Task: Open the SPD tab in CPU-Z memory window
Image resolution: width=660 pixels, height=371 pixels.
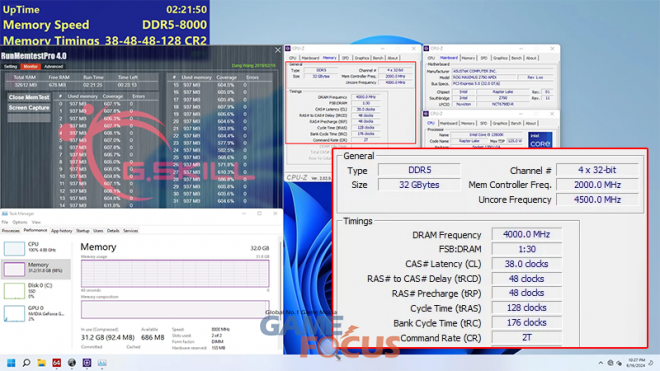Action: [345, 58]
